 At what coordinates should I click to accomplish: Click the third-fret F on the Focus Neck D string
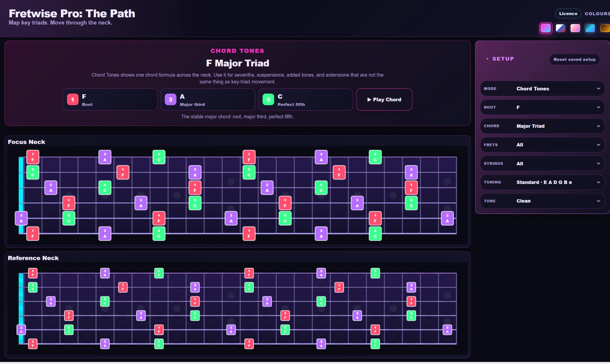[69, 203]
